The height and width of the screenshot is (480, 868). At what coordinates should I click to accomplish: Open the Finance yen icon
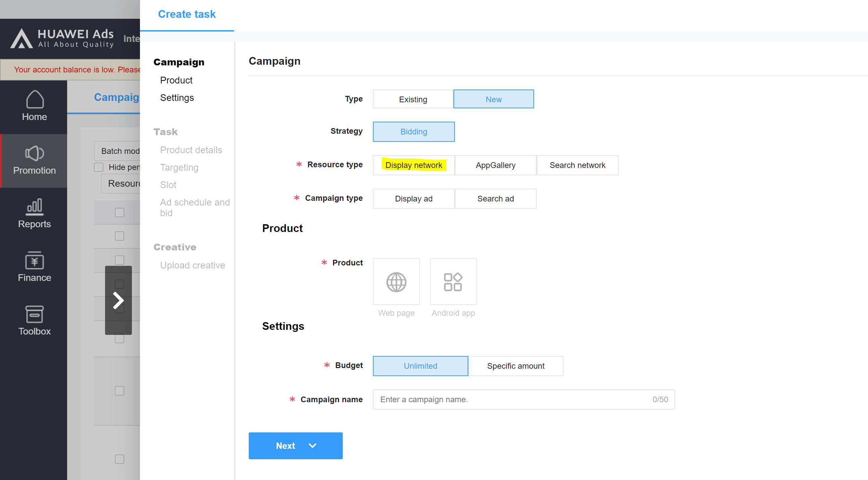click(x=34, y=260)
